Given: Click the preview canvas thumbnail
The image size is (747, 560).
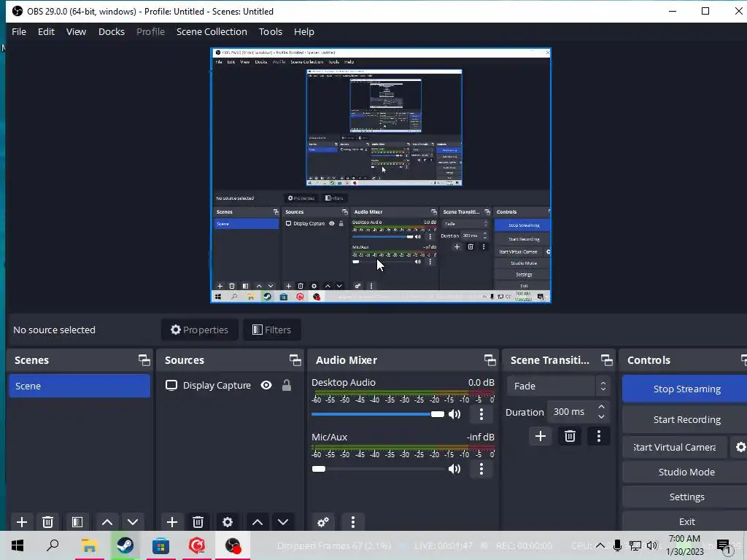Looking at the screenshot, I should coord(381,175).
